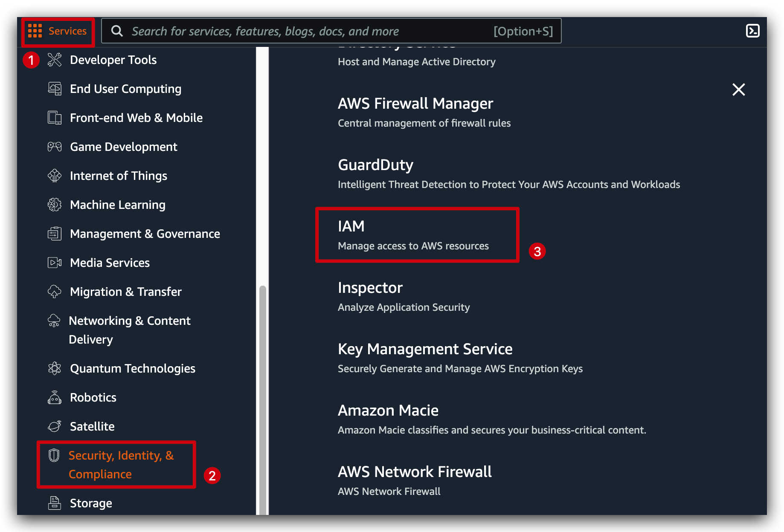The width and height of the screenshot is (784, 532).
Task: Select Migration & Transfer category
Action: pyautogui.click(x=126, y=292)
